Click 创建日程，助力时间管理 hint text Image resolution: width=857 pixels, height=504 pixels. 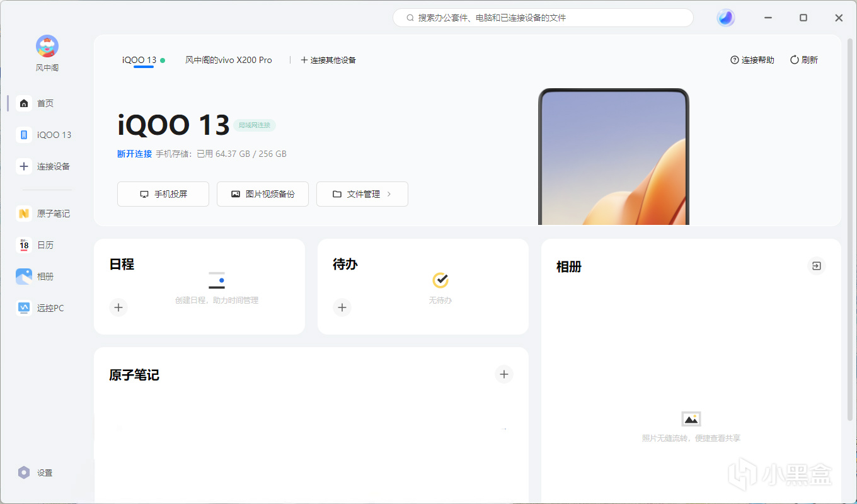coord(217,301)
